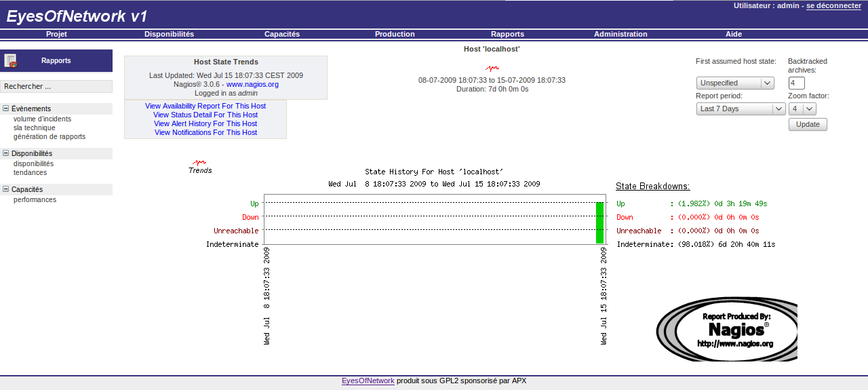Collapse the Disponibilités sidebar section
Image resolution: width=868 pixels, height=390 pixels.
coord(6,153)
